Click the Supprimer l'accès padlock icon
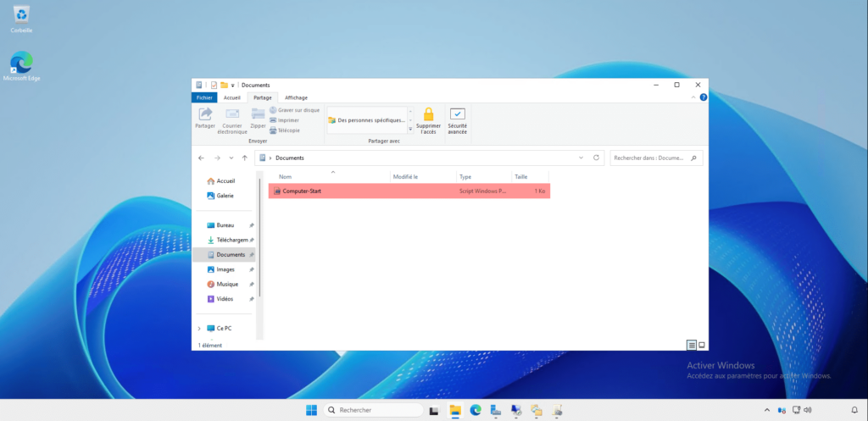 428,120
